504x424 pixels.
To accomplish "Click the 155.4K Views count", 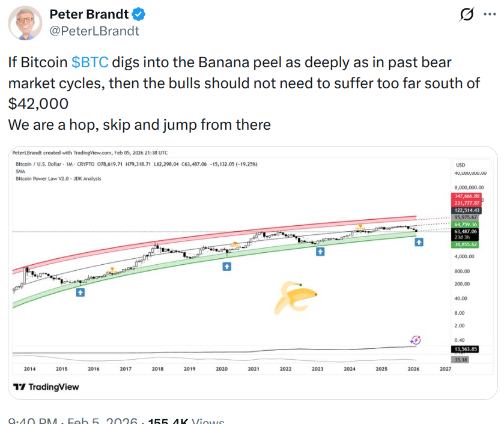I will tap(185, 420).
